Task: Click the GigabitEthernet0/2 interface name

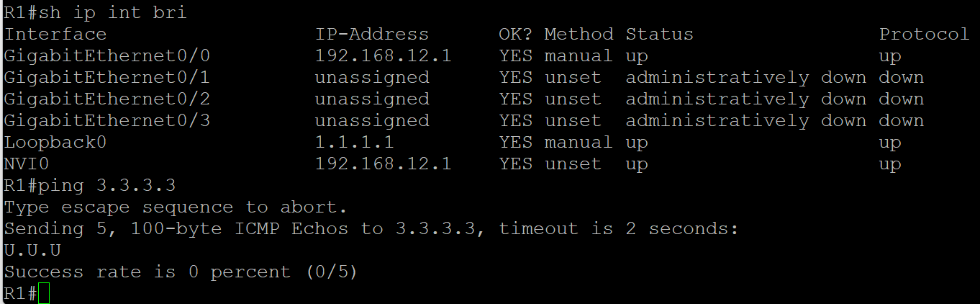Action: [107, 99]
